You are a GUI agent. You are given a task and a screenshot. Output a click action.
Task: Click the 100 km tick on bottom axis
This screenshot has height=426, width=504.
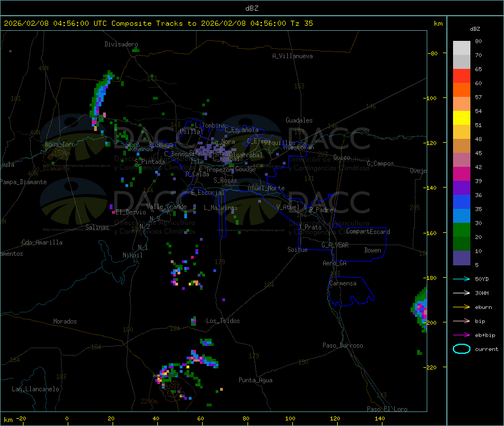tap(290, 418)
